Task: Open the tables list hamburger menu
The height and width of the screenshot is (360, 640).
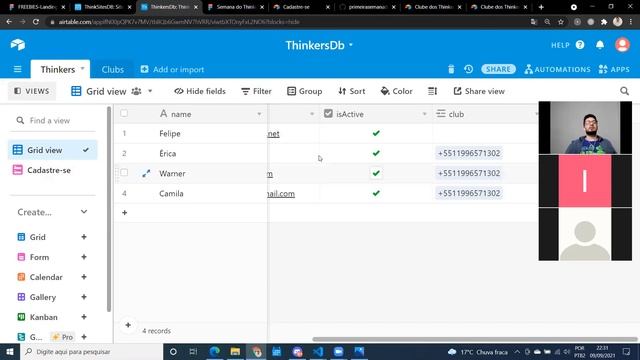Action: [x=17, y=69]
